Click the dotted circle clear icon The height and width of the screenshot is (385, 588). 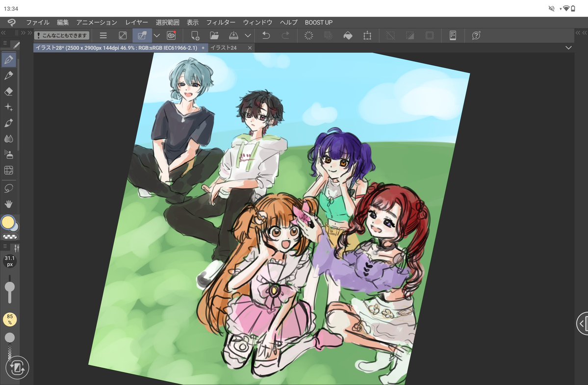(x=308, y=36)
